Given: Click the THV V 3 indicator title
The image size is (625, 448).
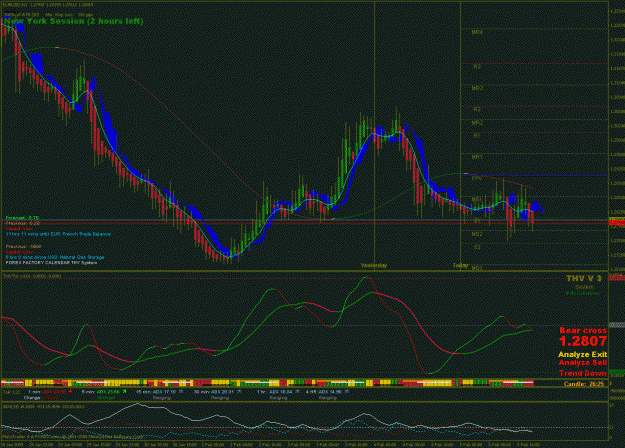Looking at the screenshot, I should coord(584,278).
